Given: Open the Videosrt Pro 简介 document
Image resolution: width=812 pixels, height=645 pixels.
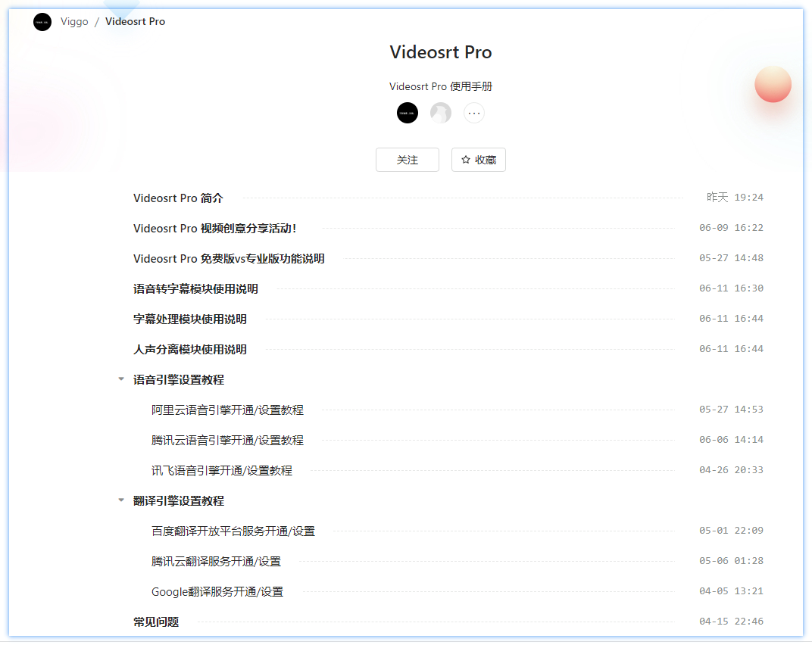Looking at the screenshot, I should click(x=178, y=198).
